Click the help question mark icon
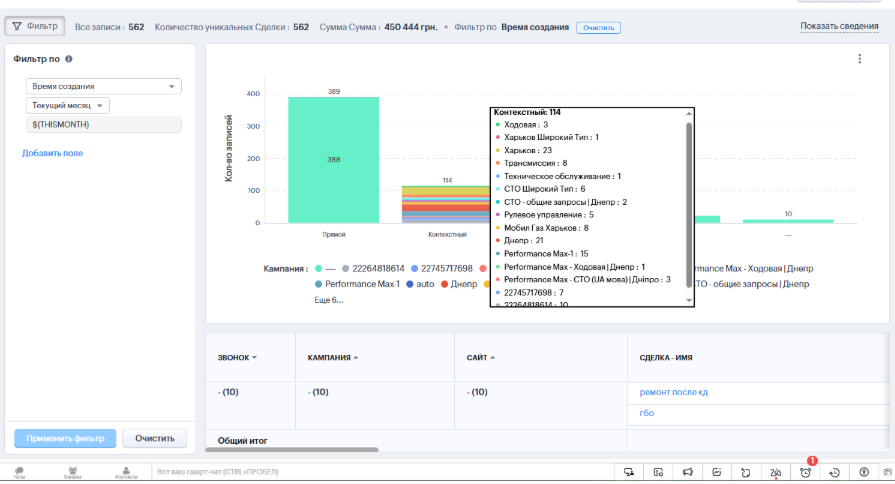This screenshot has height=484, width=895. click(x=864, y=472)
